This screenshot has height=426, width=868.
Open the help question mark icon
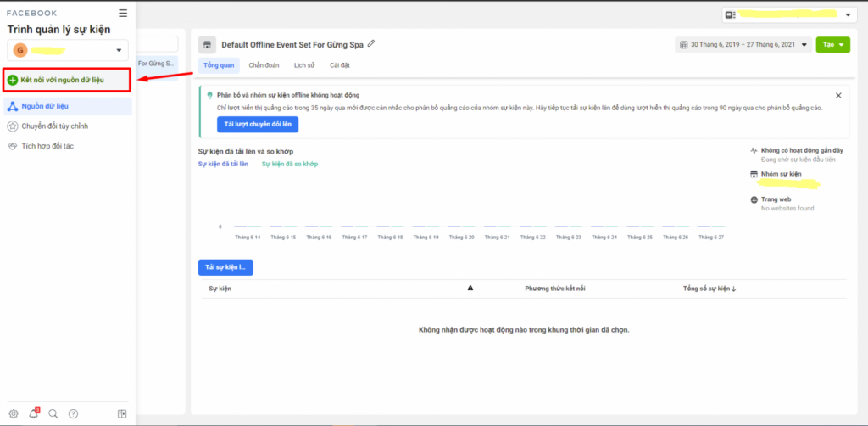73,413
